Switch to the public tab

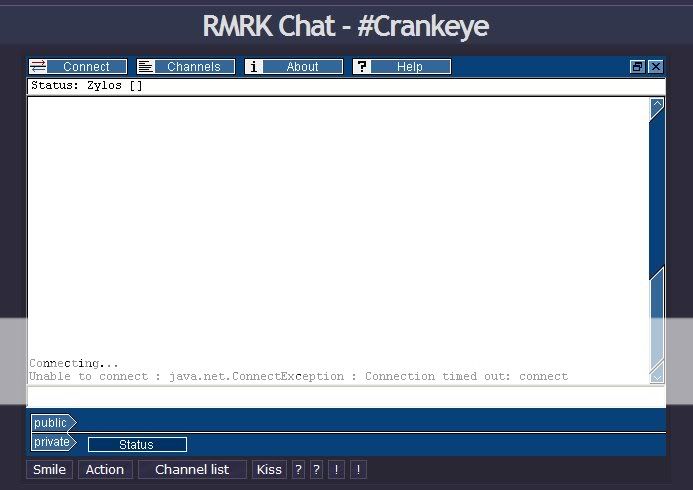[52, 423]
